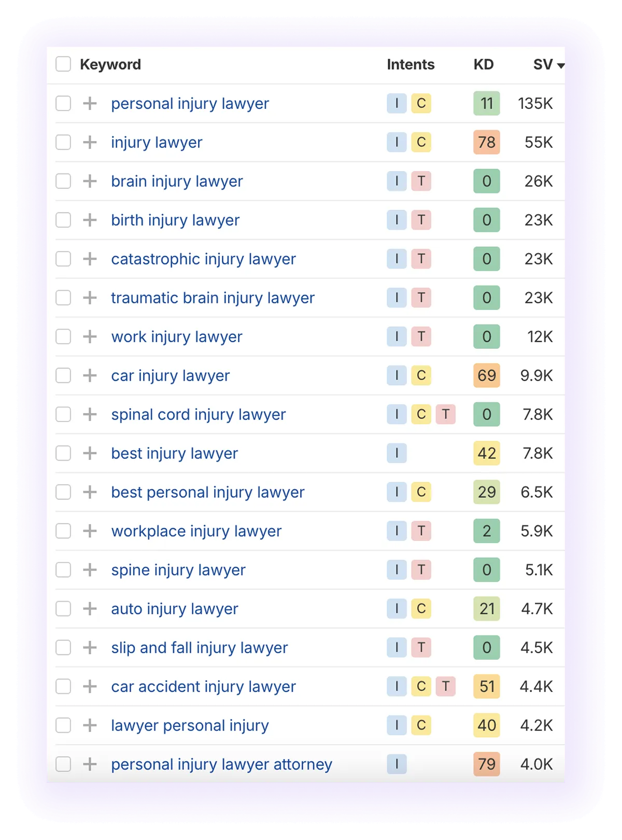Viewport: 622px width, 840px height.
Task: Click the plus icon beside "traumatic brain injury lawyer"
Action: (x=91, y=298)
